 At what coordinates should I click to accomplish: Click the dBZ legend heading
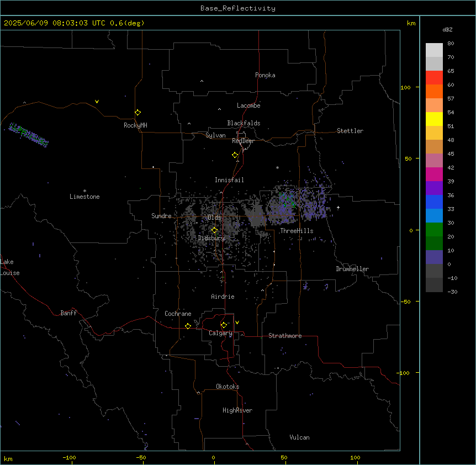click(447, 29)
